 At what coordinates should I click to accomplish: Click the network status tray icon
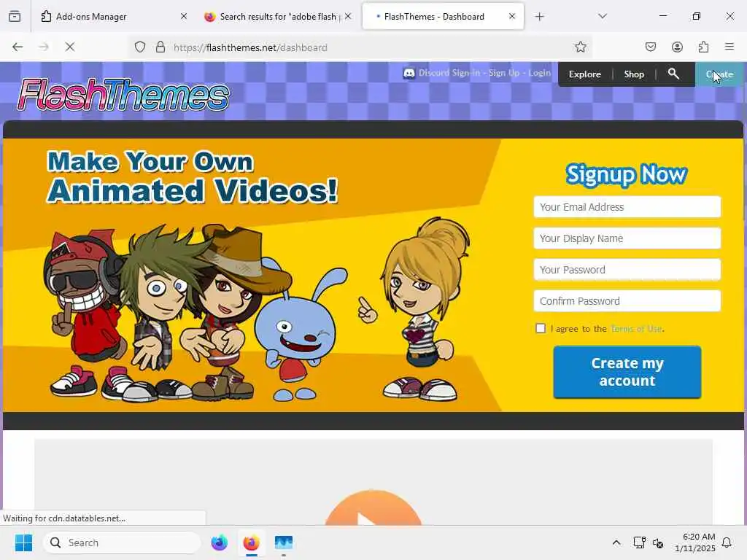click(x=639, y=542)
